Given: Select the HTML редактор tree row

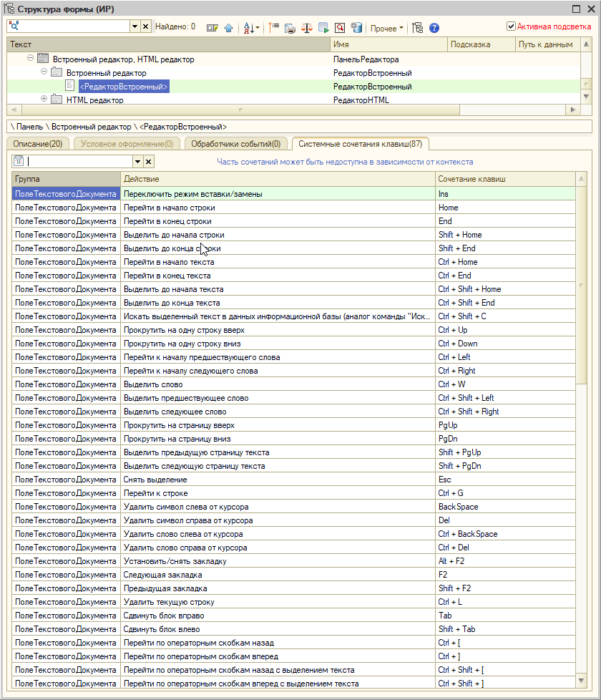Looking at the screenshot, I should [293, 99].
